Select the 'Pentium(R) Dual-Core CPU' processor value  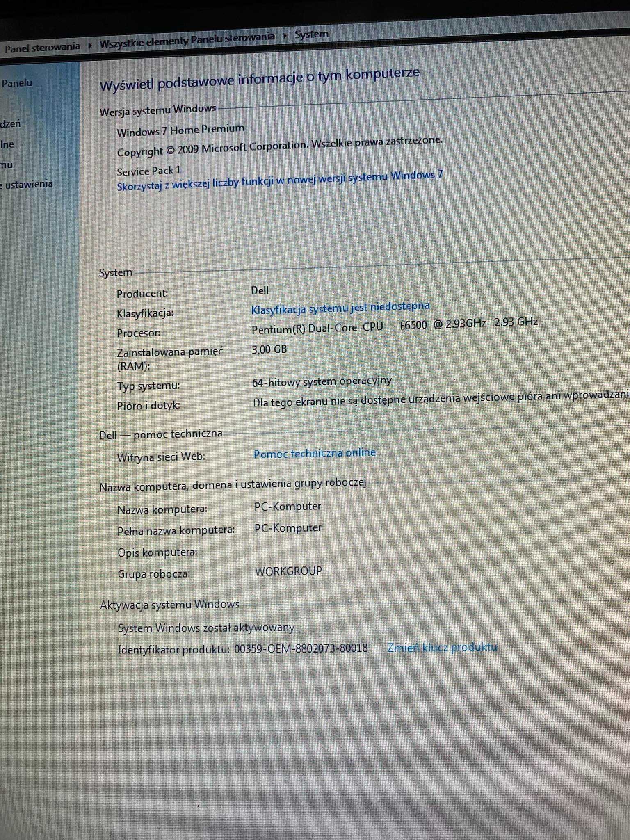[x=317, y=328]
